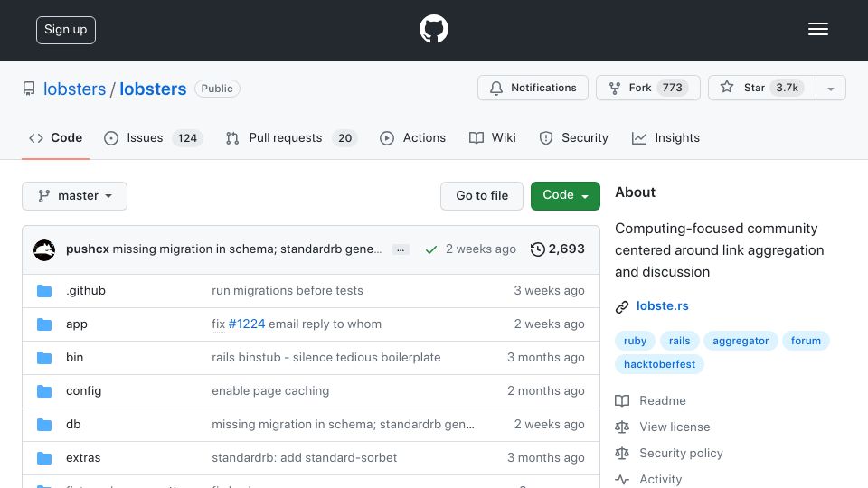
Task: Click '2 weeks ago' in latest commit bar
Action: point(480,249)
